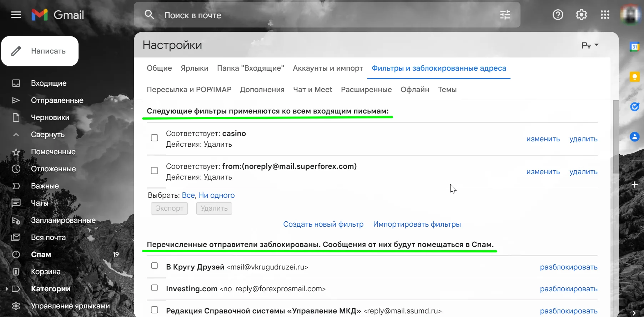
Task: Open Contacts in side panel
Action: tap(634, 137)
